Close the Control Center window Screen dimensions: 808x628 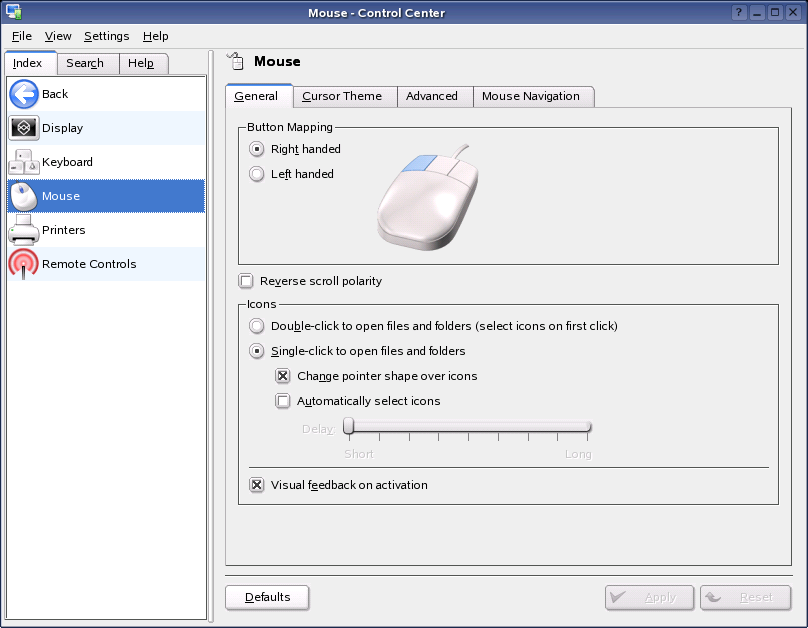coord(793,12)
